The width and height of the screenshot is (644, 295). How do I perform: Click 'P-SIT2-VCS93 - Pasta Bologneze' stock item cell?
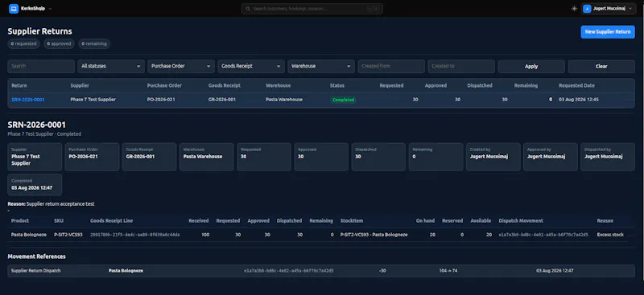pos(374,235)
